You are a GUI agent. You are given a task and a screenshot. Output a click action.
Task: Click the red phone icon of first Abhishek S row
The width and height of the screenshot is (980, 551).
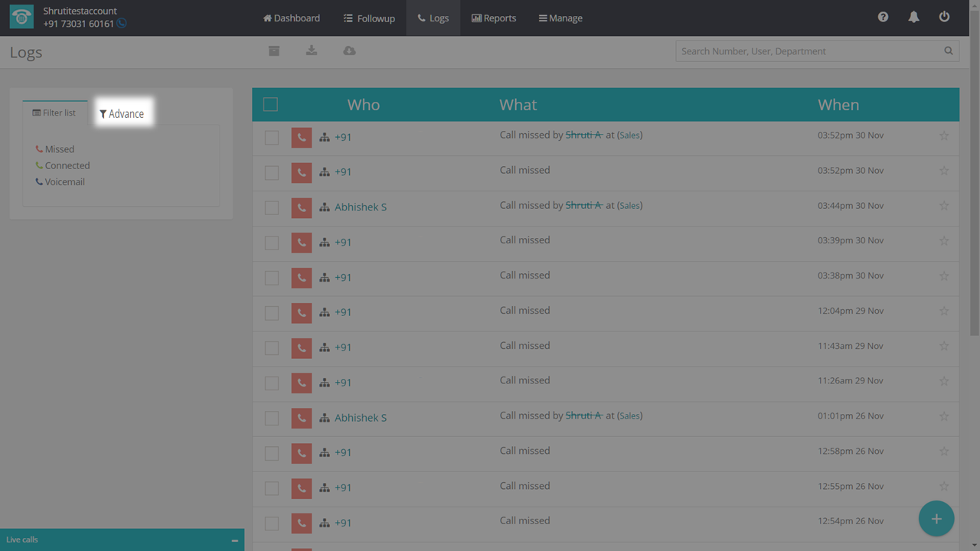coord(302,207)
